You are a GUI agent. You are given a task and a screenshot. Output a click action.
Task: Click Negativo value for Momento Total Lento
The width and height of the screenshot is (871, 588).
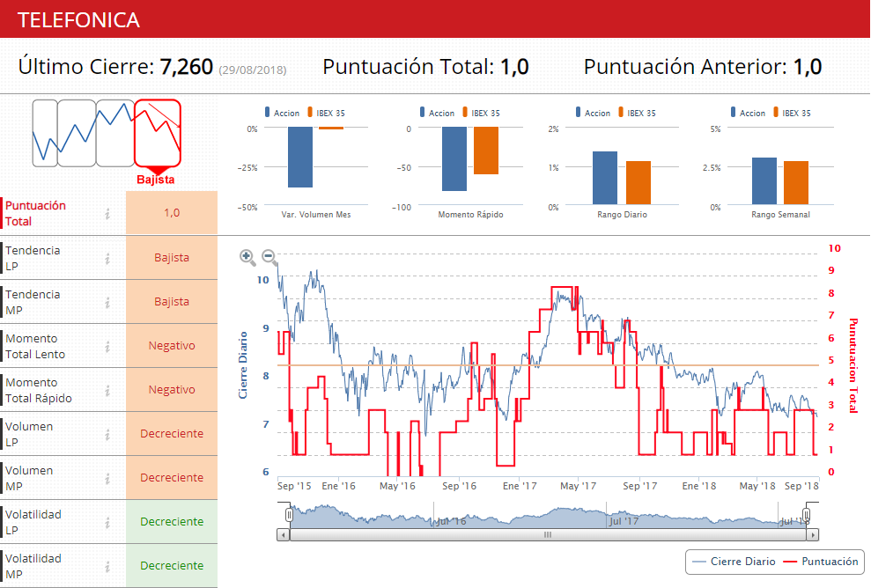point(172,345)
